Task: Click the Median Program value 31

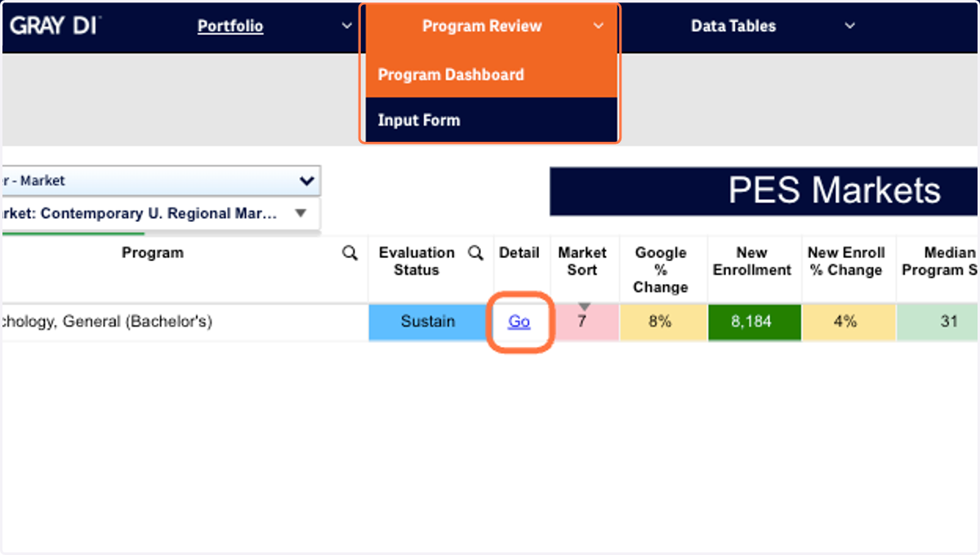Action: click(938, 322)
